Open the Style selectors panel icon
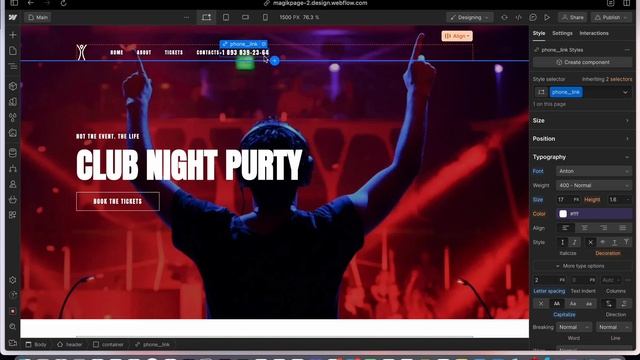Screen dimensions: 640x360 (13, 117)
